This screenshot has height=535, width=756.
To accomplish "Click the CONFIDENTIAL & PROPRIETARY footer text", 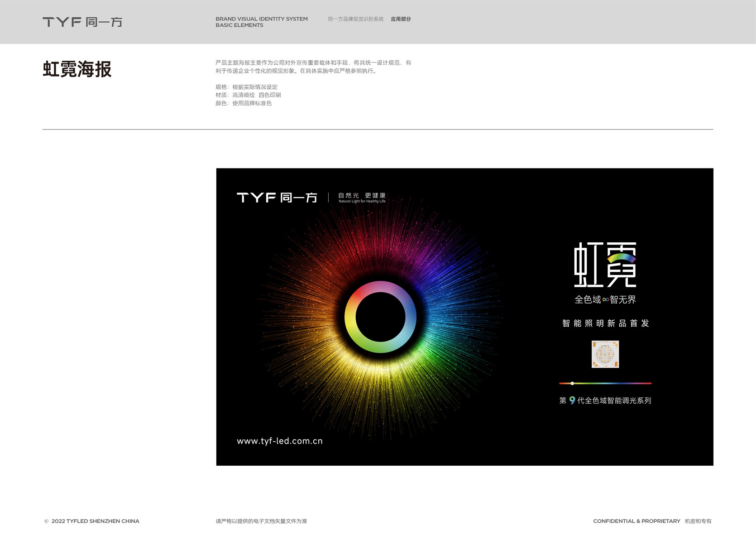I will pos(636,521).
